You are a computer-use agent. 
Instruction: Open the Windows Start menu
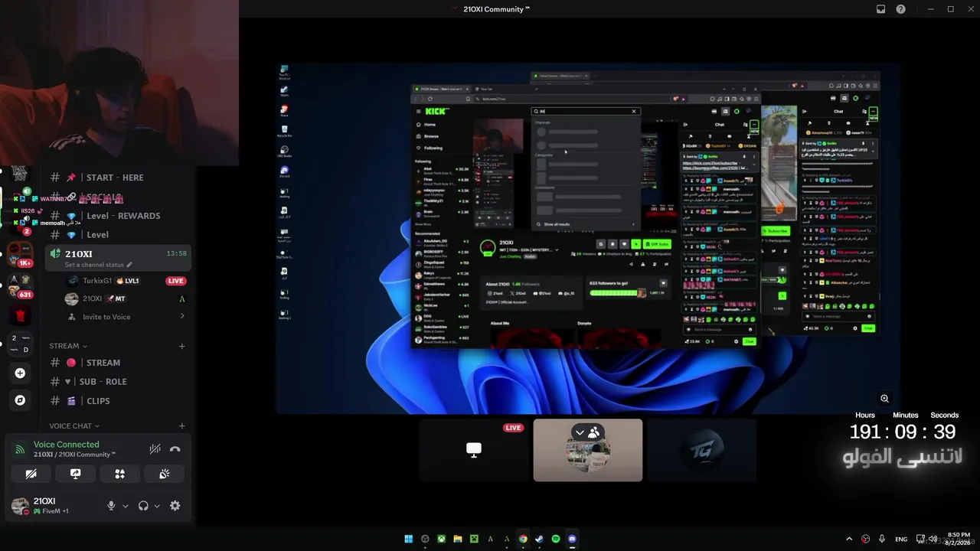click(x=409, y=539)
